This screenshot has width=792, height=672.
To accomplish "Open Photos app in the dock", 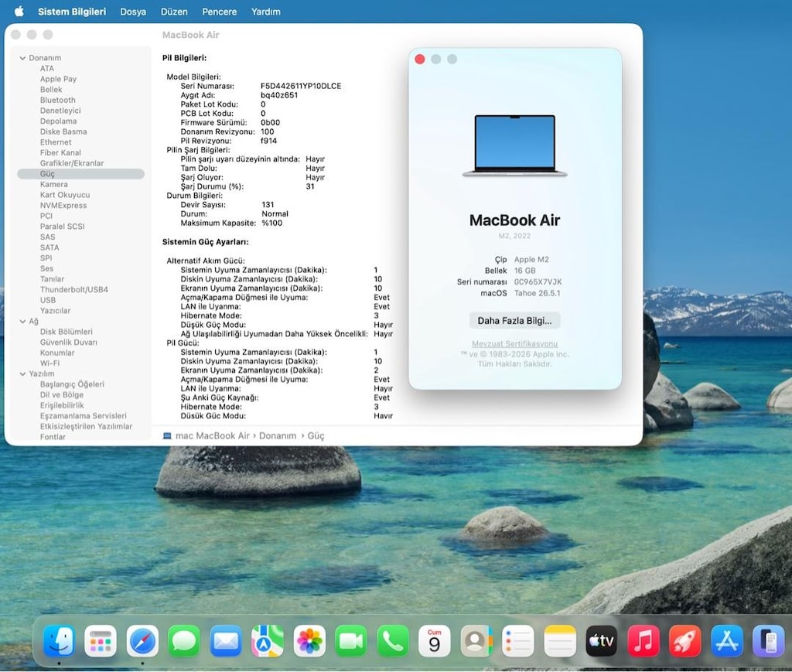I will click(309, 641).
